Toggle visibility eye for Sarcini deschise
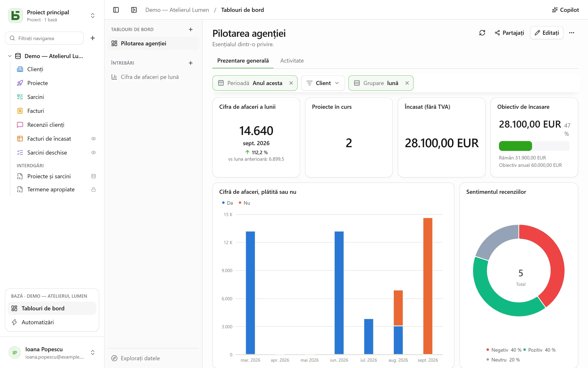This screenshot has width=588, height=368. 93,152
